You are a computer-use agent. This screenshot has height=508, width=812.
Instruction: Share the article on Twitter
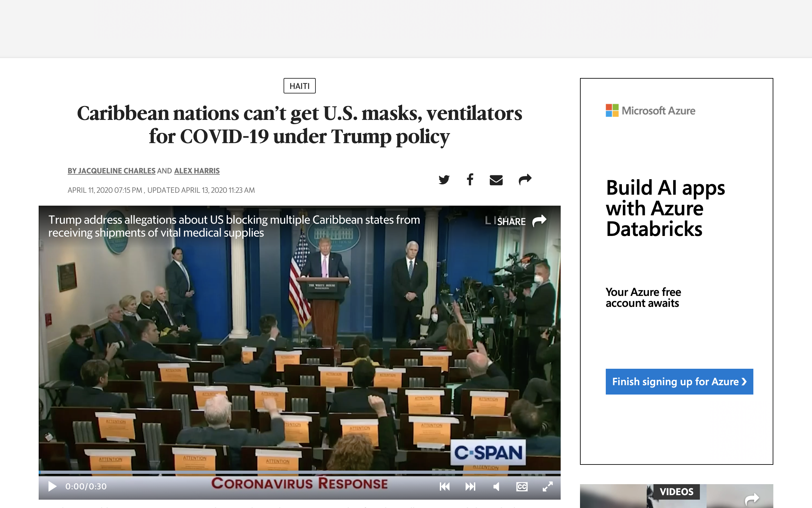[x=444, y=180]
